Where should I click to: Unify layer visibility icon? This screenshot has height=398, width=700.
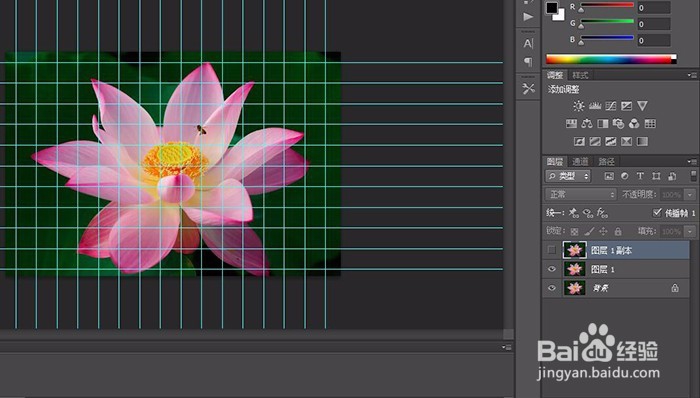(588, 213)
